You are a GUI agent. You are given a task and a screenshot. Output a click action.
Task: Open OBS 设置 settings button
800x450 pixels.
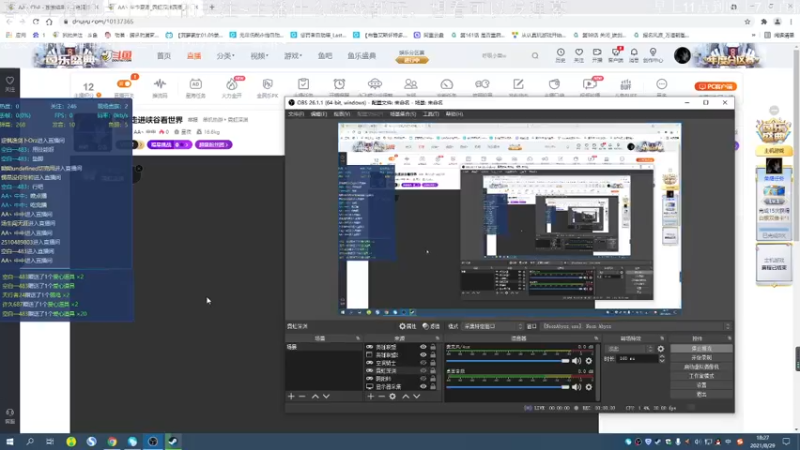point(702,385)
